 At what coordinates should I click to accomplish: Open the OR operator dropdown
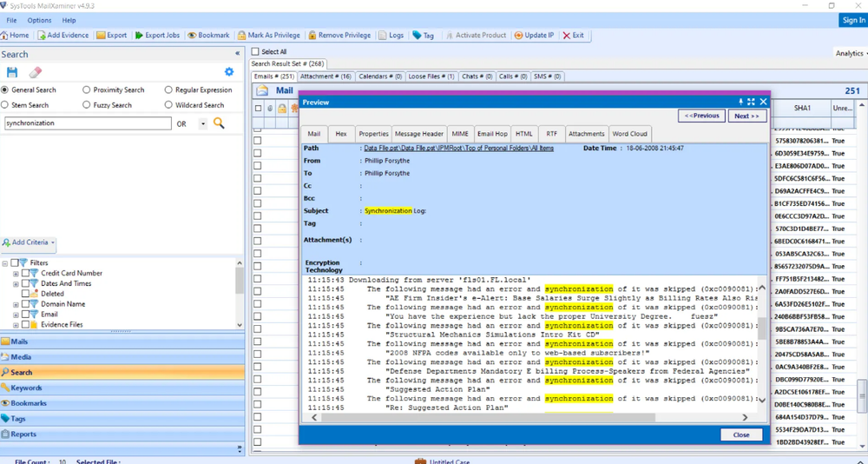(x=202, y=123)
